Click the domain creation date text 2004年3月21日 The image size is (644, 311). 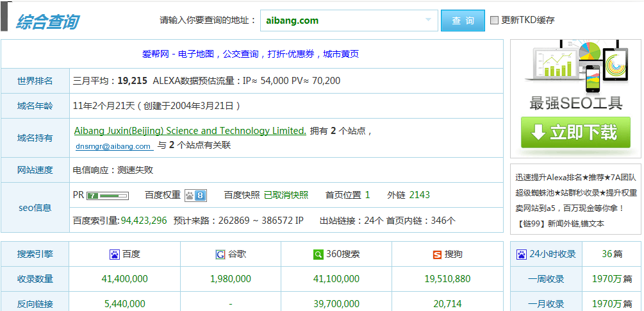coord(202,106)
